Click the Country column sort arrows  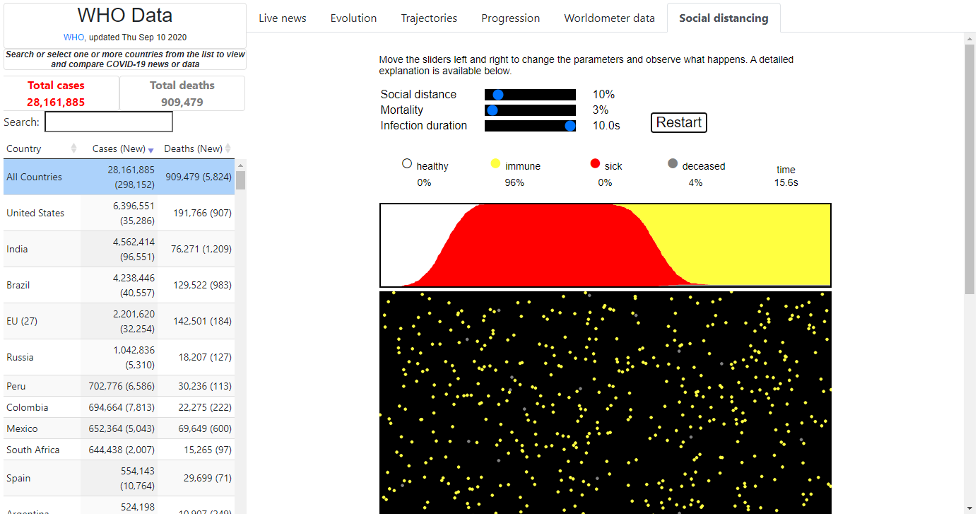(73, 148)
